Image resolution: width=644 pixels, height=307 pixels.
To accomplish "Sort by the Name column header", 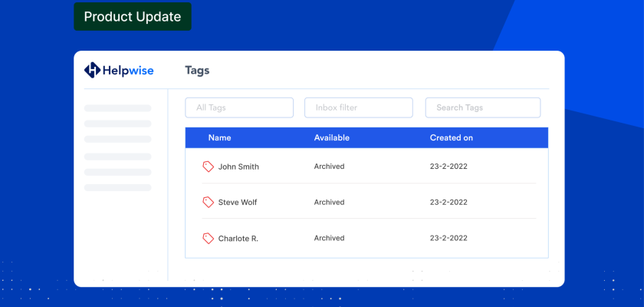I will click(x=219, y=138).
